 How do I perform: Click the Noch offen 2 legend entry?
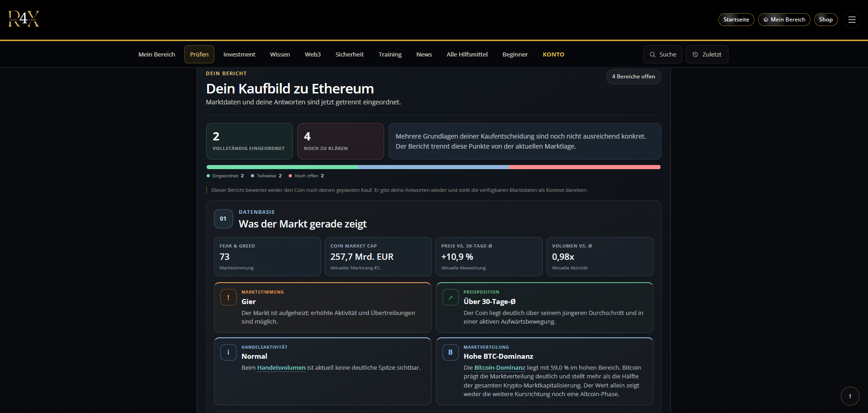(307, 176)
